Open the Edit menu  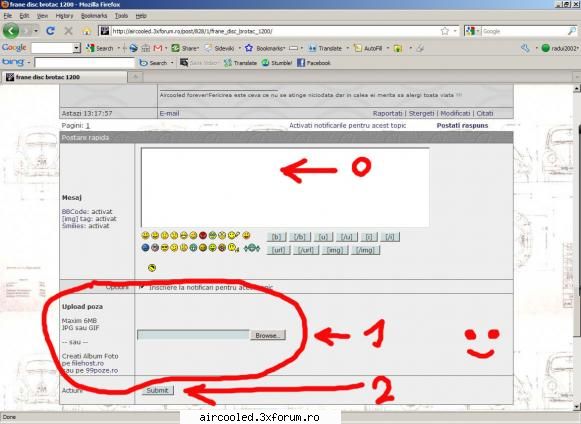click(24, 16)
